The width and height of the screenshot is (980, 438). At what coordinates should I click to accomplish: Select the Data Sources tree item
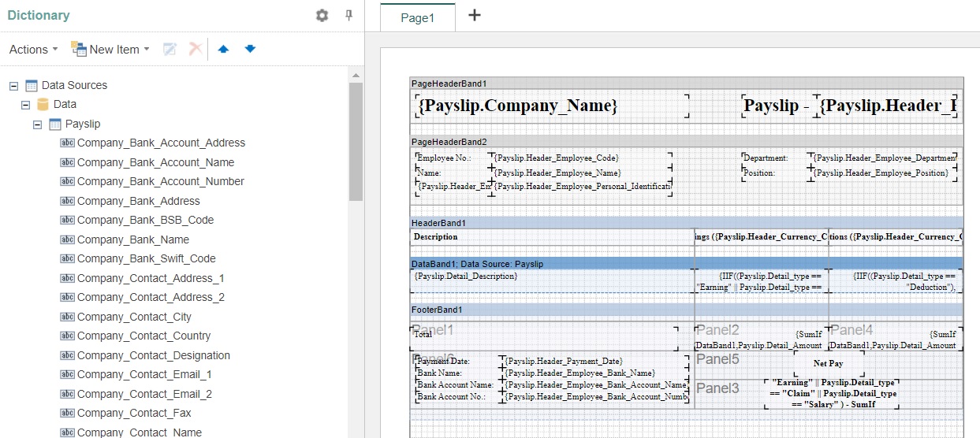74,85
